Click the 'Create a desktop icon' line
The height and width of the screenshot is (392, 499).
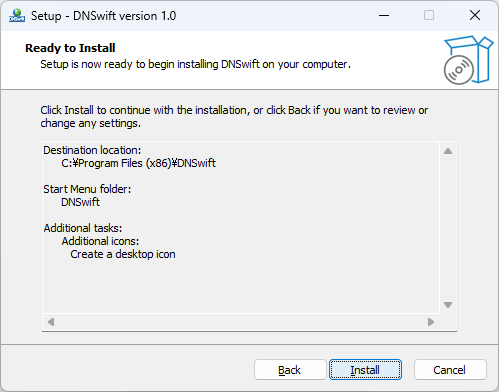(x=123, y=254)
